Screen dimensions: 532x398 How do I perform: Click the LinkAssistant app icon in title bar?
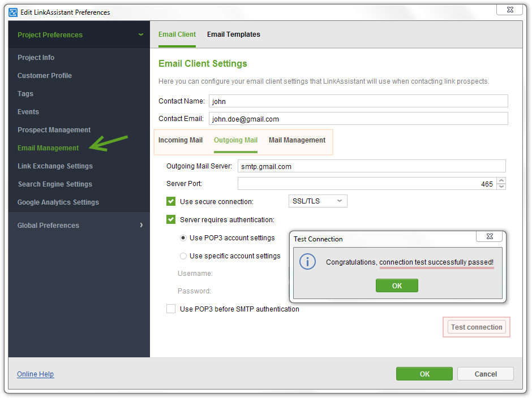(x=13, y=12)
